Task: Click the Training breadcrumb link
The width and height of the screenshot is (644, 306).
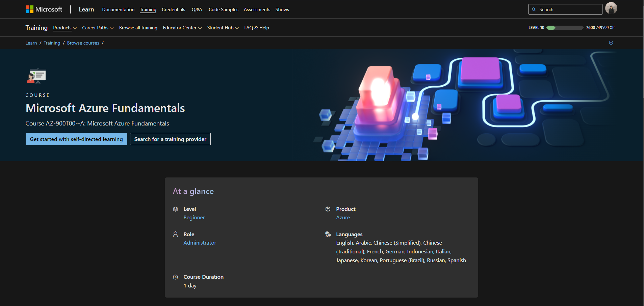Action: (52, 43)
